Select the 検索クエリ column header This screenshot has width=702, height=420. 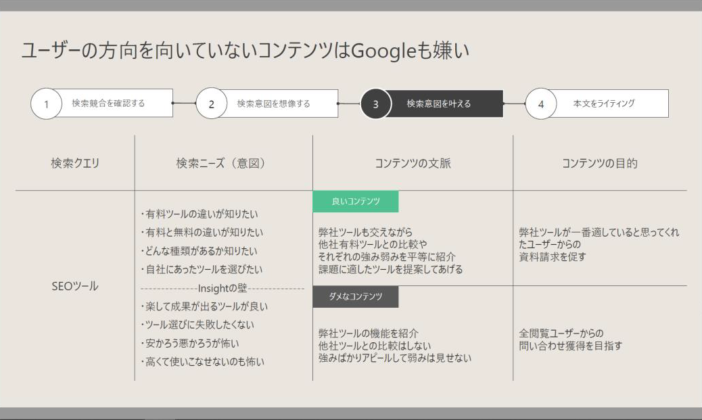tap(75, 163)
